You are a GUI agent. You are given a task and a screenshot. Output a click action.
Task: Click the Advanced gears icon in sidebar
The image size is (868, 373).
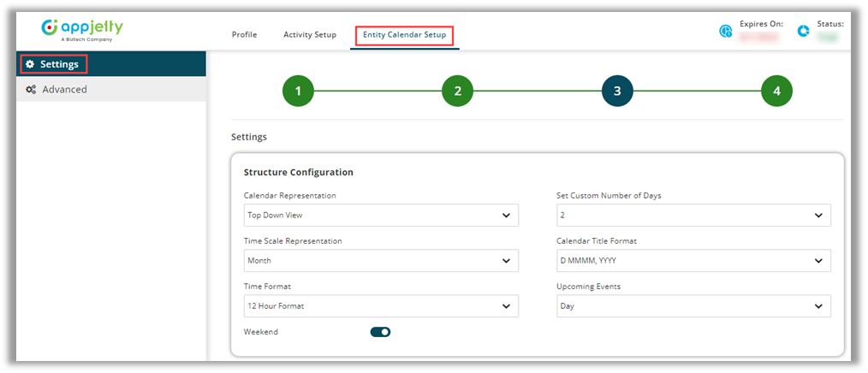coord(30,89)
